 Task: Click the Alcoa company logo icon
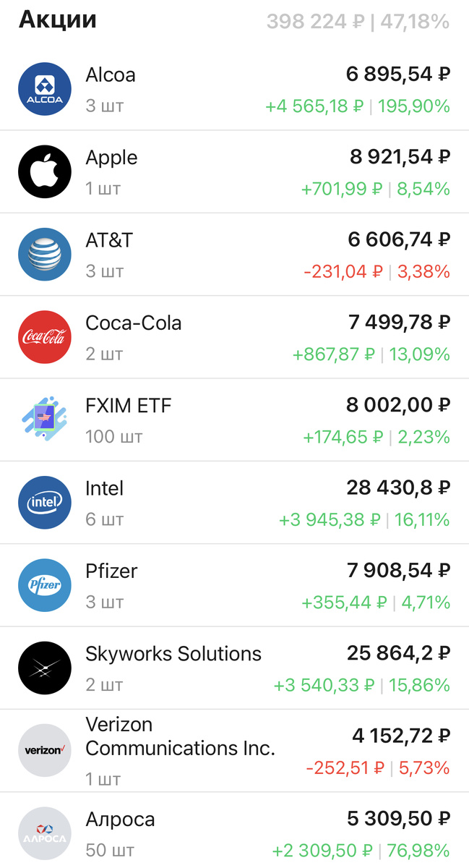[x=45, y=88]
